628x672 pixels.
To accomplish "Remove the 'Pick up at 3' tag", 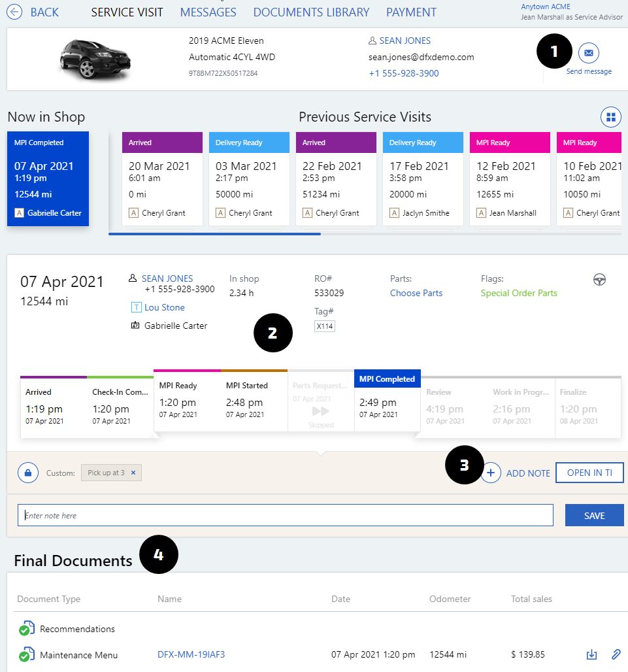I will [133, 473].
